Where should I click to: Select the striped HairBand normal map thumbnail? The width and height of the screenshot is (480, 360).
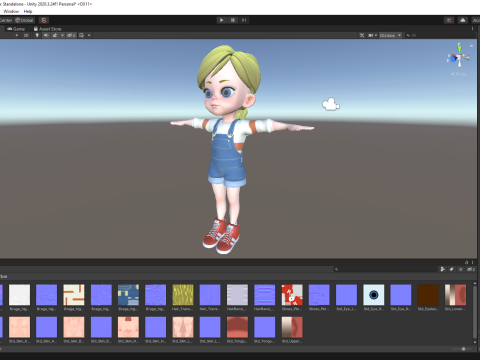pyautogui.click(x=265, y=295)
